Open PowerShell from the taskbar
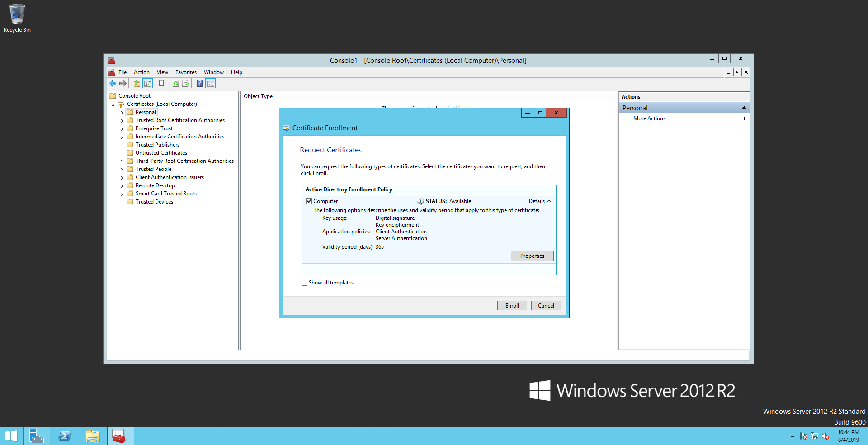The height and width of the screenshot is (445, 868). click(65, 436)
